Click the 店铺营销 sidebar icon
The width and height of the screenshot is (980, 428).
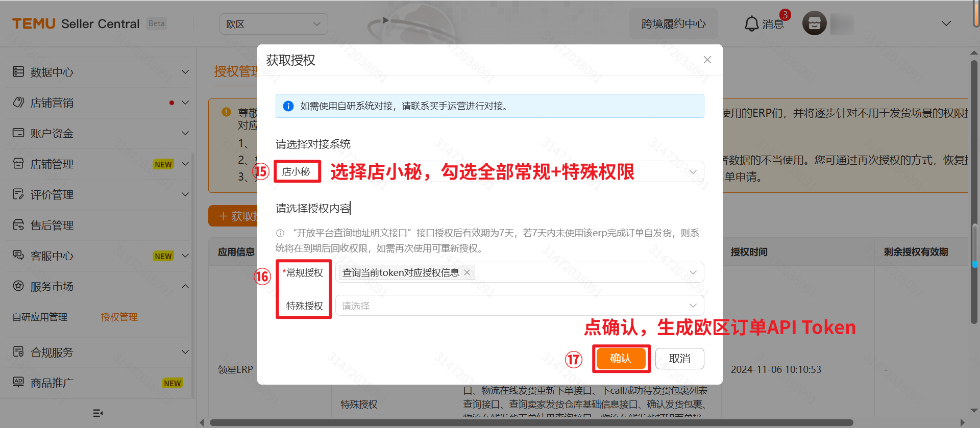coord(18,103)
